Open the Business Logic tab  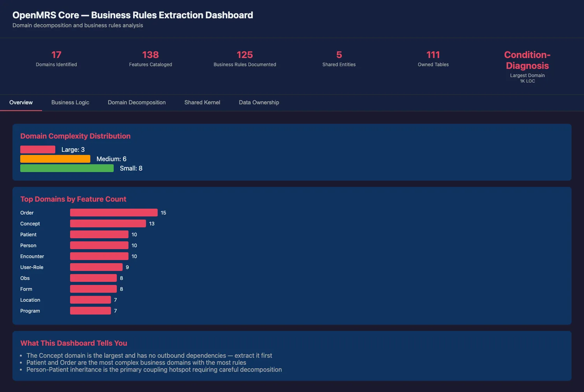pyautogui.click(x=70, y=102)
